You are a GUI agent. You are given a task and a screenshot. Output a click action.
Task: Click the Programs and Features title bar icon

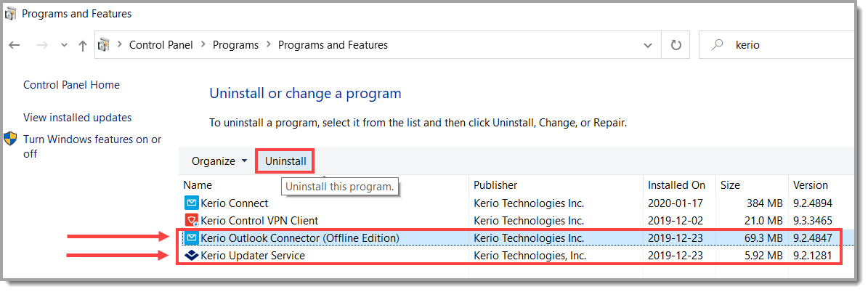tap(10, 13)
